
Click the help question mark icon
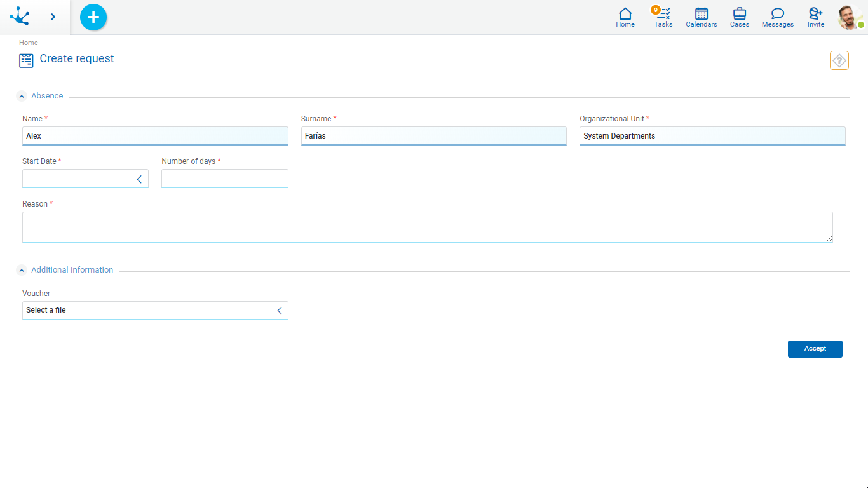coord(839,60)
